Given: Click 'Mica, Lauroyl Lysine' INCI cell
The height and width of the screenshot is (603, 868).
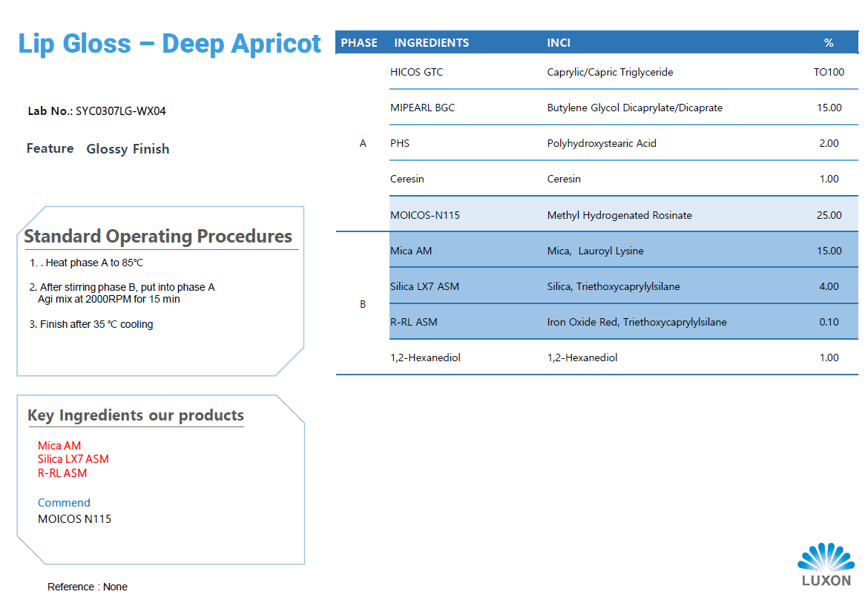Looking at the screenshot, I should tap(595, 251).
